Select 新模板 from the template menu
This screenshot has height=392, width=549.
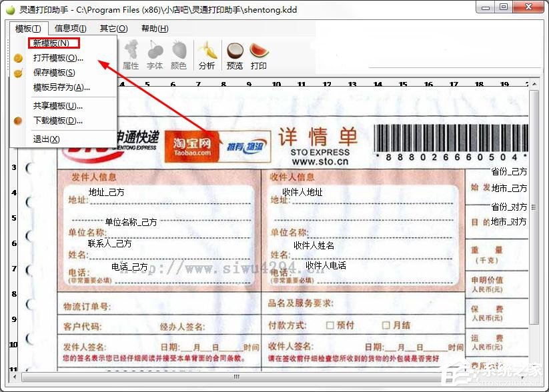point(53,42)
